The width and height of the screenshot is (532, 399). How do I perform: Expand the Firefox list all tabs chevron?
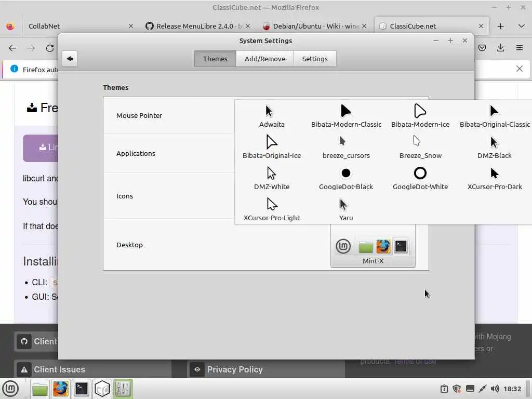pos(521,26)
